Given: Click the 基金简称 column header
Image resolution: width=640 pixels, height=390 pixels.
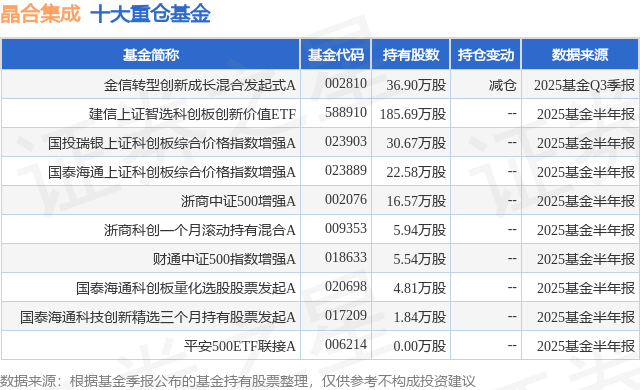Looking at the screenshot, I should [x=151, y=55].
